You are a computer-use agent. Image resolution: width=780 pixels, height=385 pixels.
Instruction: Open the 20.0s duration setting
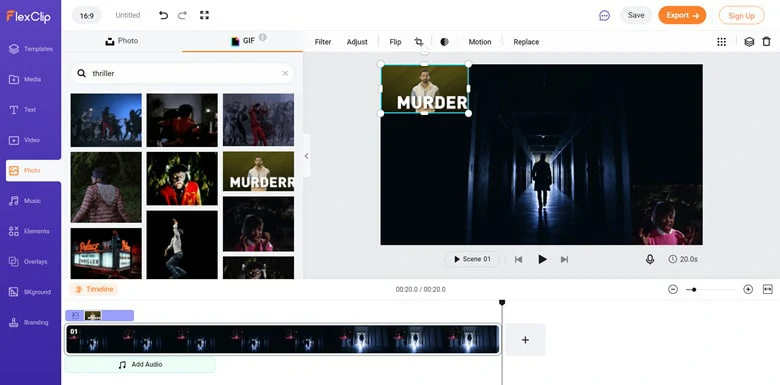pos(683,259)
